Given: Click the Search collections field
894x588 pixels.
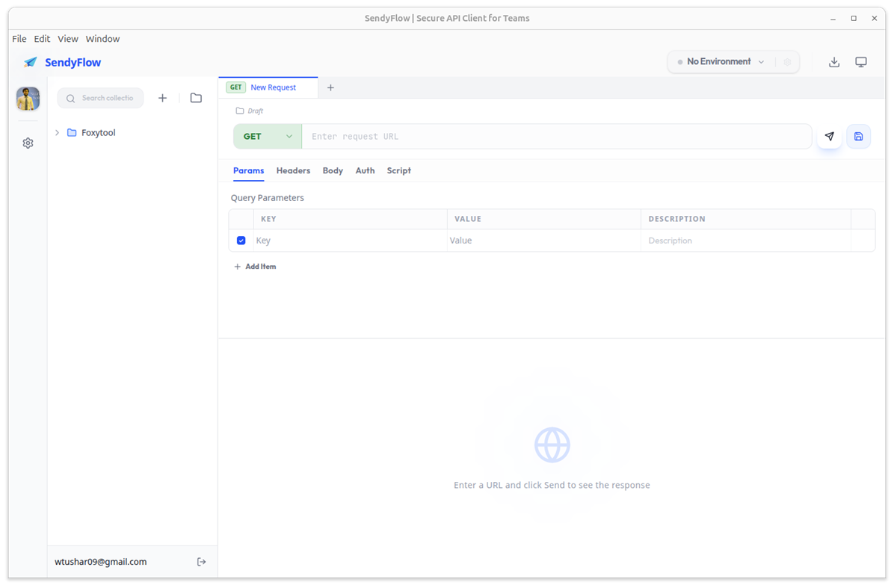Looking at the screenshot, I should (100, 98).
